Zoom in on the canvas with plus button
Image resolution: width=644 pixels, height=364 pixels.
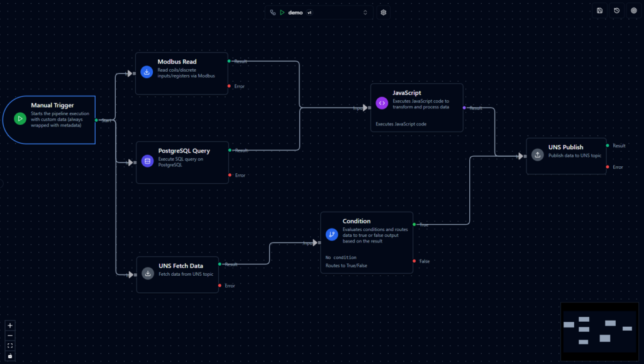(10, 326)
